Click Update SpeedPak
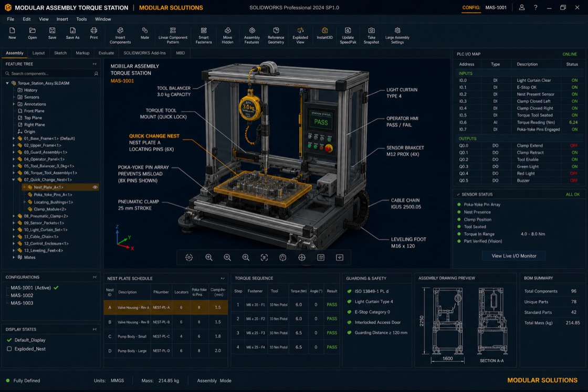 [x=348, y=35]
